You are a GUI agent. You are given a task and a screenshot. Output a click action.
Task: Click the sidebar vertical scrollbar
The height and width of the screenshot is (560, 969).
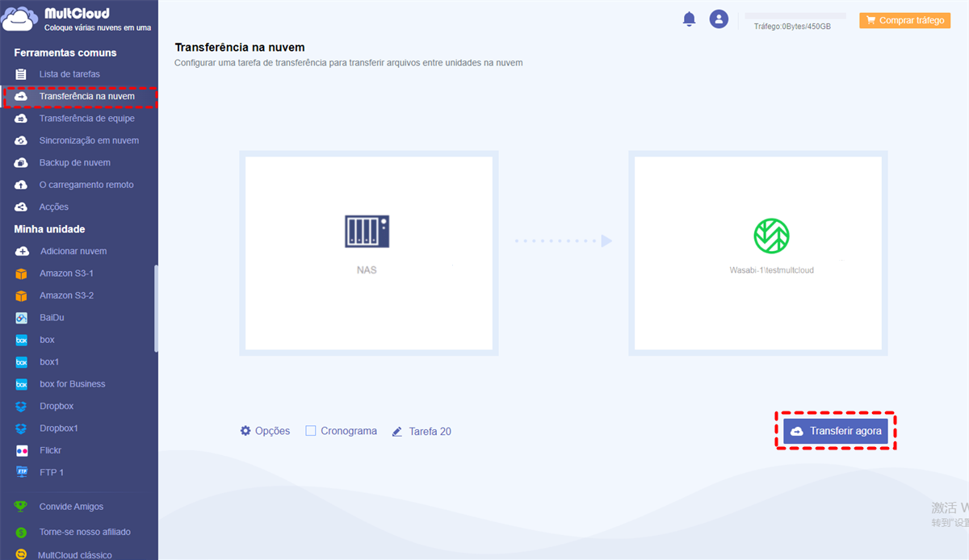(156, 308)
